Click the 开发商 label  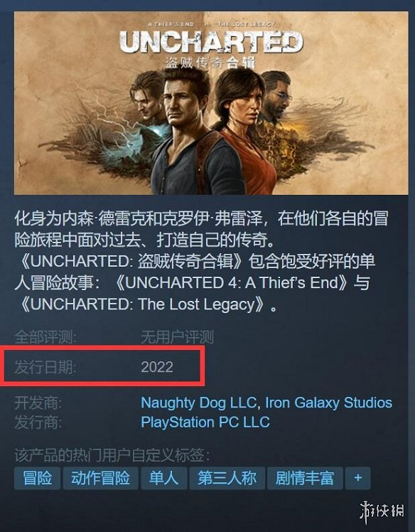38,403
